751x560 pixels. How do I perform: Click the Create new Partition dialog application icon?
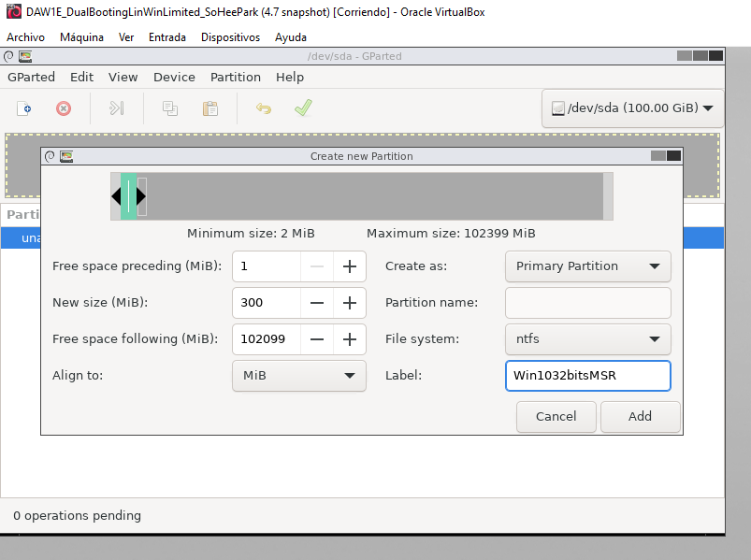(66, 156)
